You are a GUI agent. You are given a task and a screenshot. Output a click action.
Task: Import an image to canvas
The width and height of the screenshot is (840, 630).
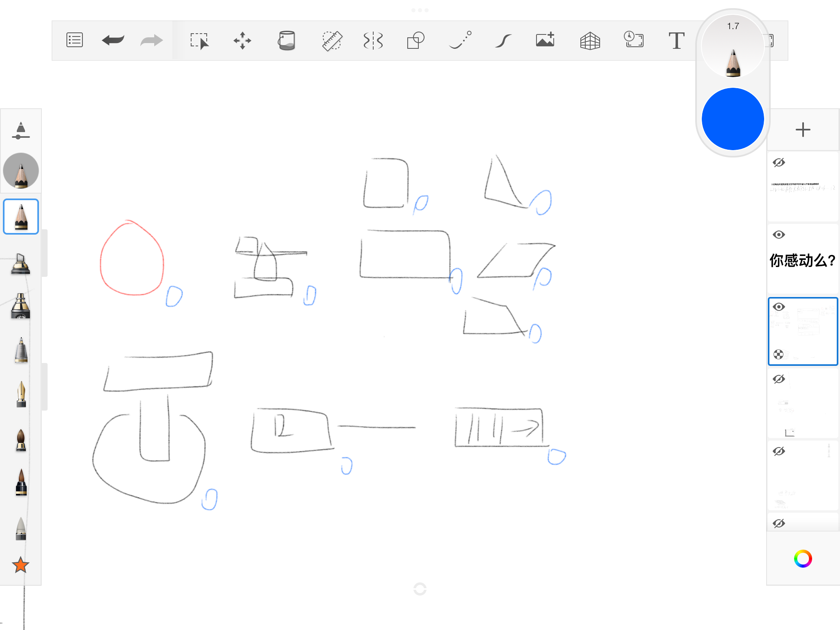coord(546,40)
